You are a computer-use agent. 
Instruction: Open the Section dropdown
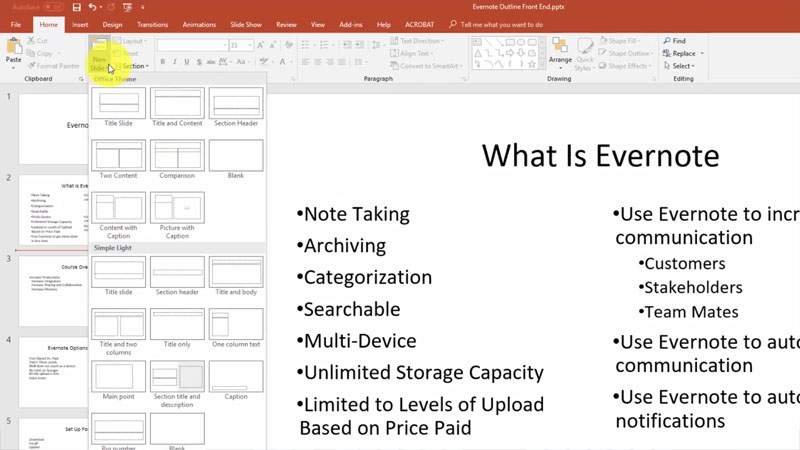point(135,67)
